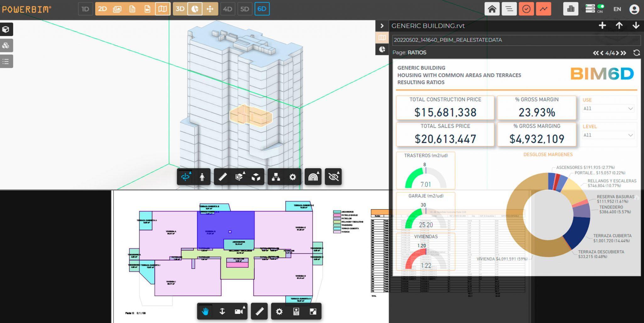Open the 3D viewer Settings gear
The image size is (644, 323).
point(292,177)
